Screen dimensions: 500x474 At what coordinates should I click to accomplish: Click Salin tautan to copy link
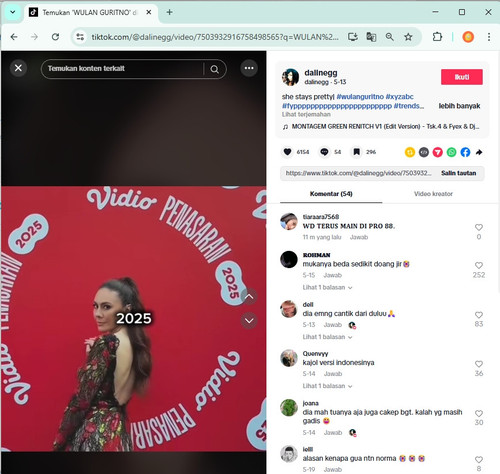458,173
